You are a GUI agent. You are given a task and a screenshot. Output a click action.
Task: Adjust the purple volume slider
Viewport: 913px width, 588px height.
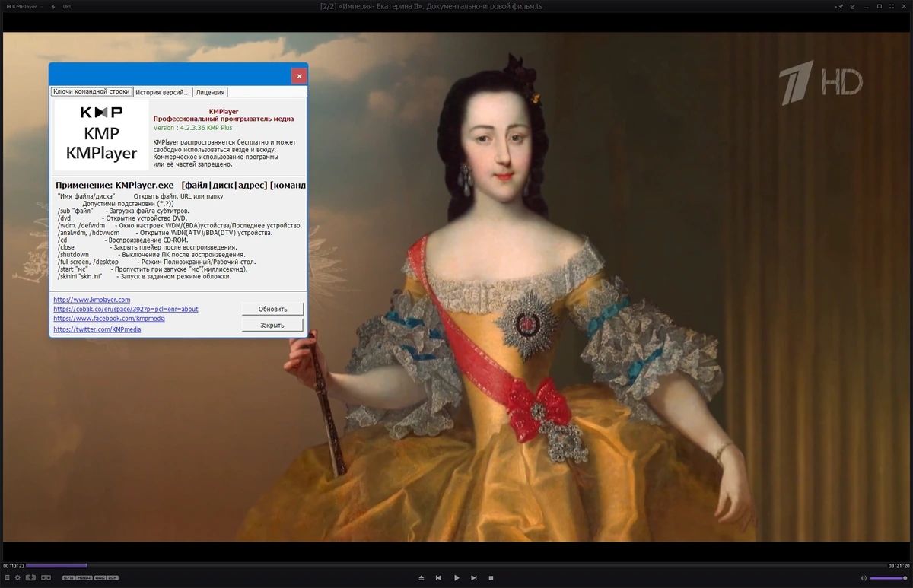[x=889, y=578]
